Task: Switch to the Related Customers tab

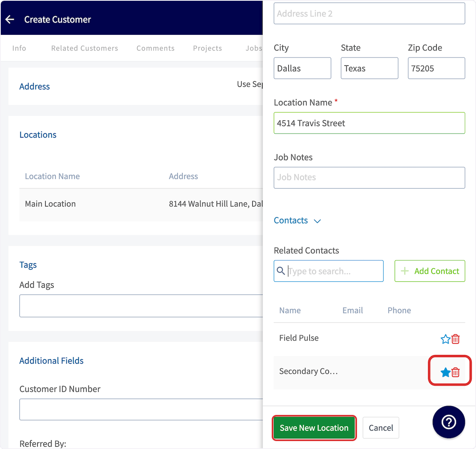Action: tap(84, 48)
